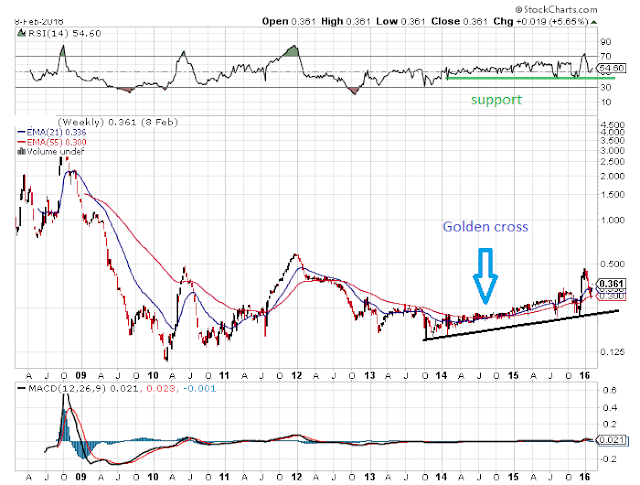The width and height of the screenshot is (640, 485).
Task: Click the 0.6 MACD axis label
Action: pos(609,390)
